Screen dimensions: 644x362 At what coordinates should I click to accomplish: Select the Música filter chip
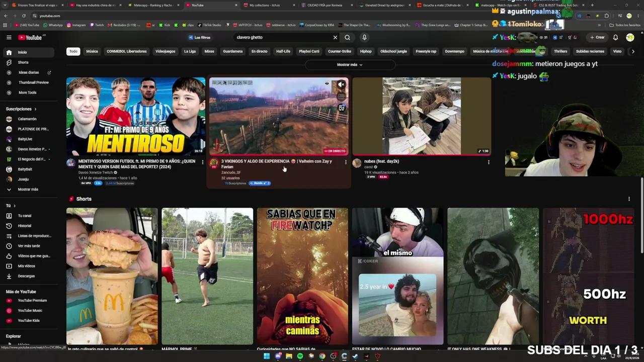pyautogui.click(x=92, y=51)
